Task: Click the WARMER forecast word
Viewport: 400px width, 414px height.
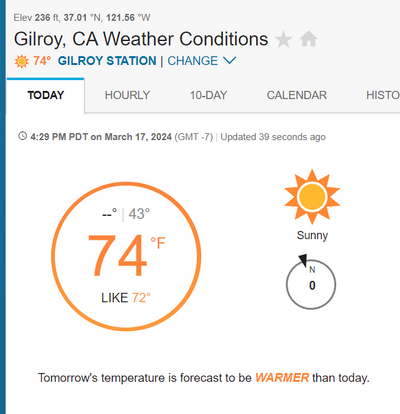Action: coord(282,378)
